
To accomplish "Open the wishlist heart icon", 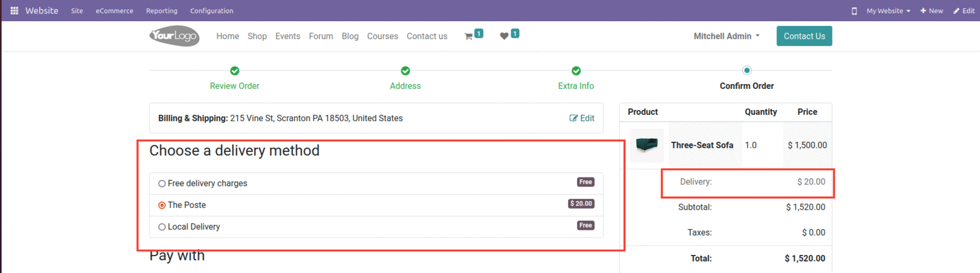I will (504, 36).
